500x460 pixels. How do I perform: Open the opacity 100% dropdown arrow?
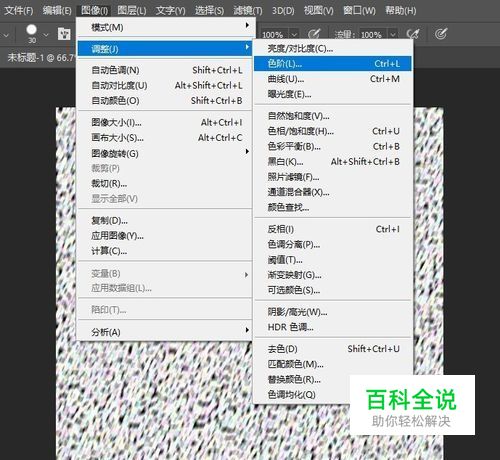point(294,34)
